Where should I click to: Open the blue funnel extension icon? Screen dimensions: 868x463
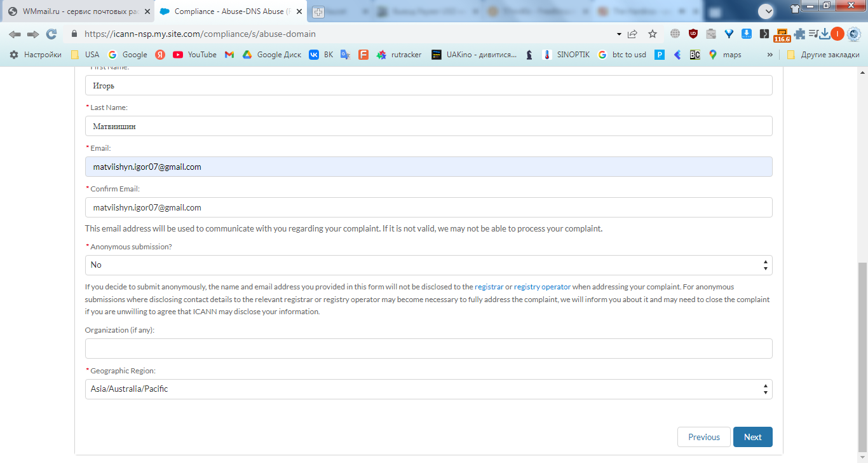pos(729,34)
